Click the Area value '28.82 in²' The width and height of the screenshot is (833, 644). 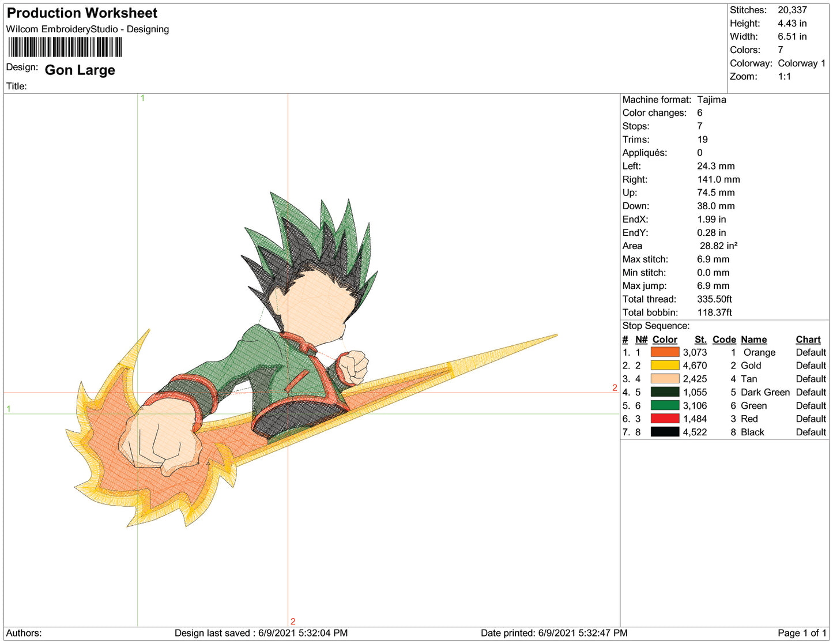click(718, 246)
